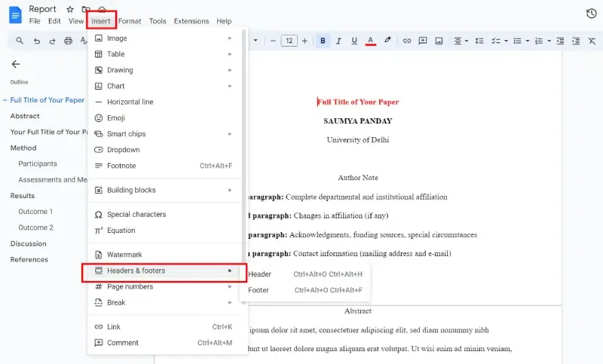Print the document
The width and height of the screenshot is (603, 364).
[x=68, y=41]
